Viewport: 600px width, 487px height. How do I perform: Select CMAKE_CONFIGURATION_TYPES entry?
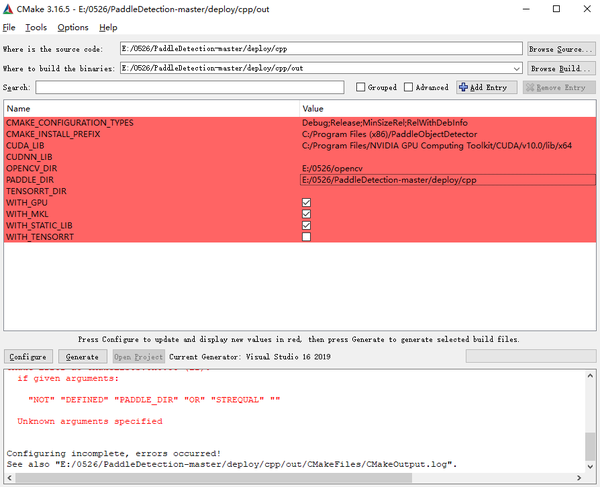(x=70, y=123)
